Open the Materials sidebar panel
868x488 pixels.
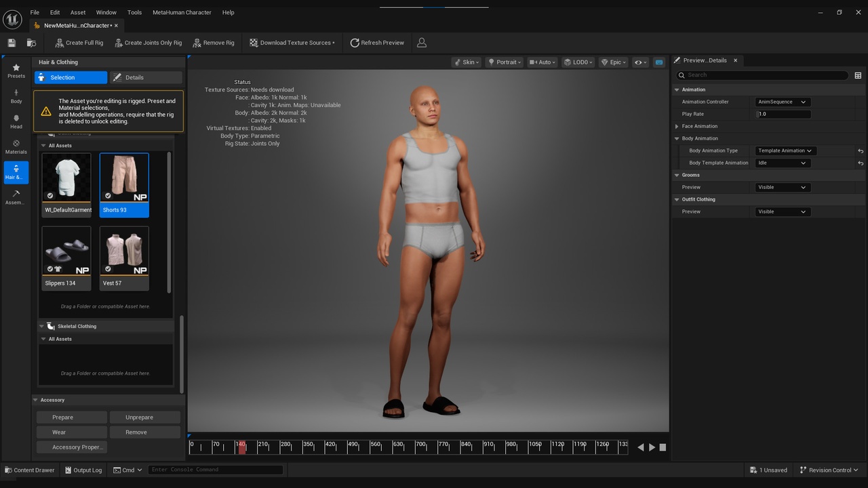click(16, 146)
